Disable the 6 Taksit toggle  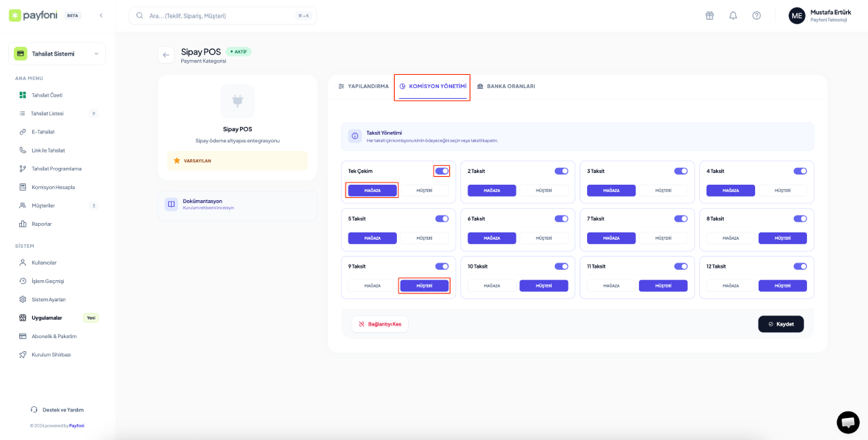click(x=561, y=219)
